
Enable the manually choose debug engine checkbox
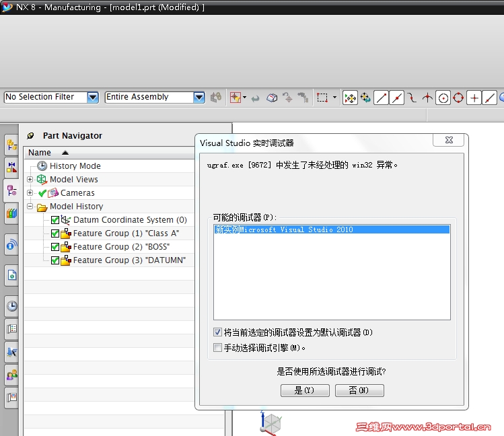pyautogui.click(x=217, y=347)
